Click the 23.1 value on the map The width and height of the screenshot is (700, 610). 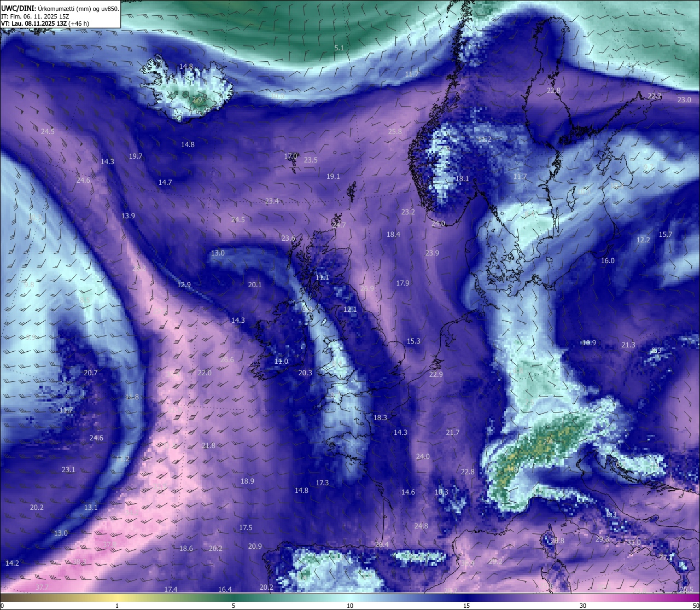point(68,469)
